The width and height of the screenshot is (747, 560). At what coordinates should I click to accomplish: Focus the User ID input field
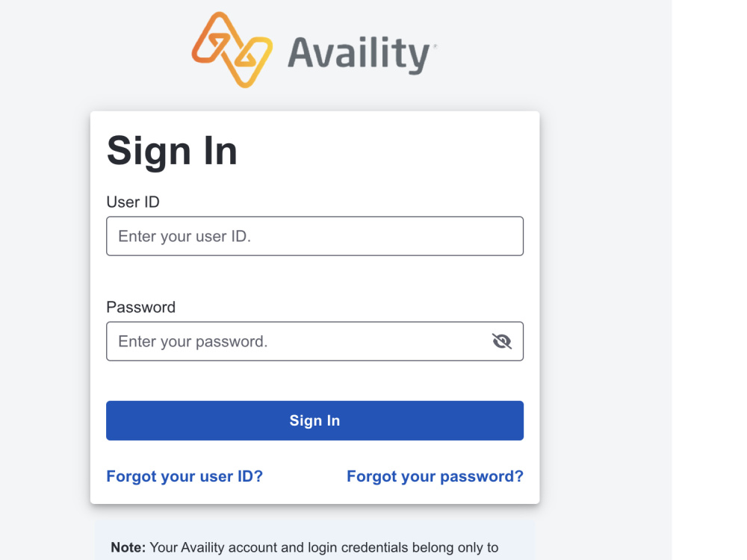click(x=315, y=236)
